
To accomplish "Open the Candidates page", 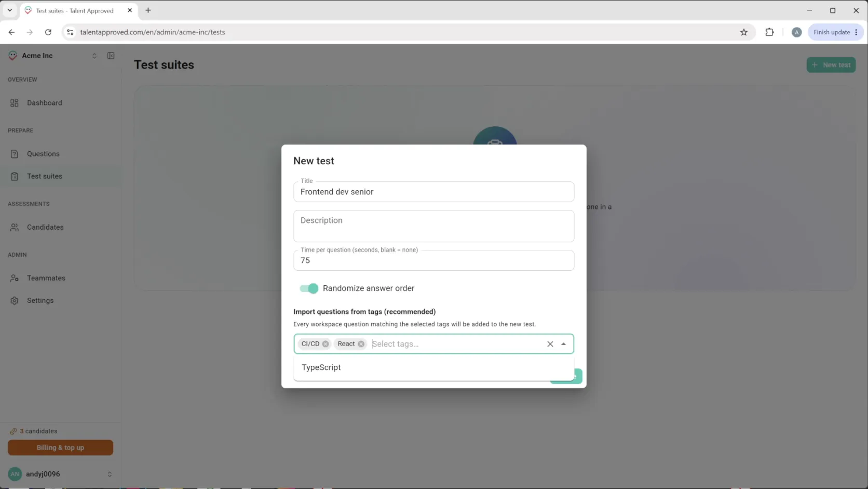I will click(x=60, y=227).
